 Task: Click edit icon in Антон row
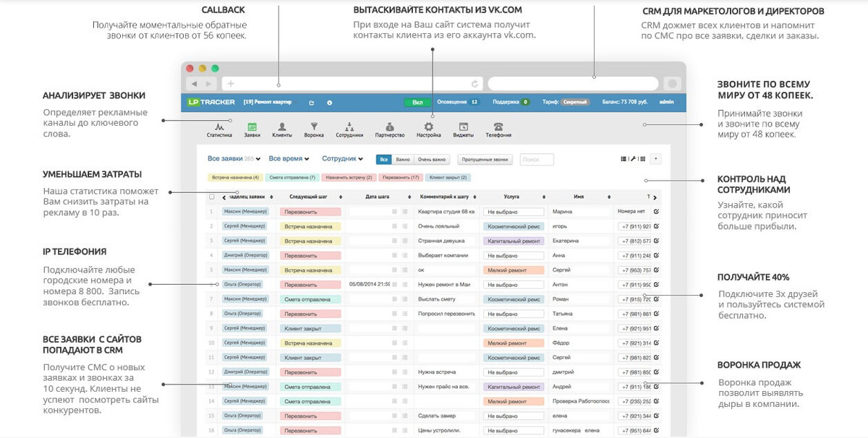[656, 284]
